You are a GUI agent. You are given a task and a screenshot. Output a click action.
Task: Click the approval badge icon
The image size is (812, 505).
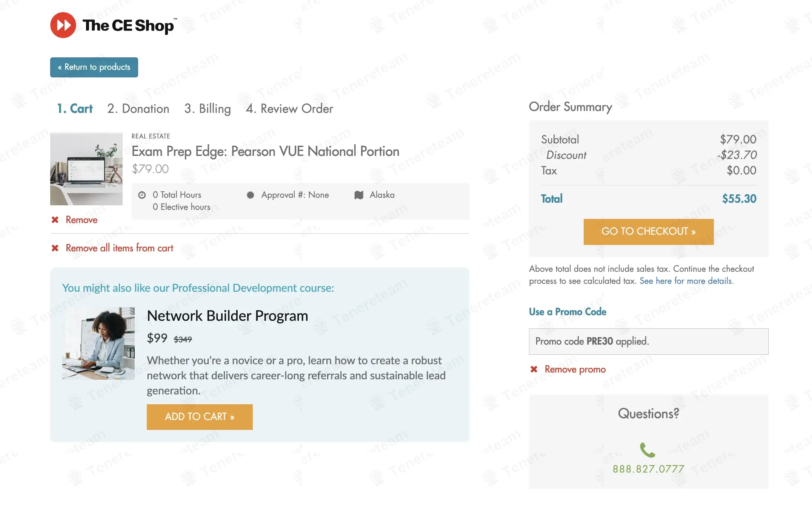click(250, 195)
